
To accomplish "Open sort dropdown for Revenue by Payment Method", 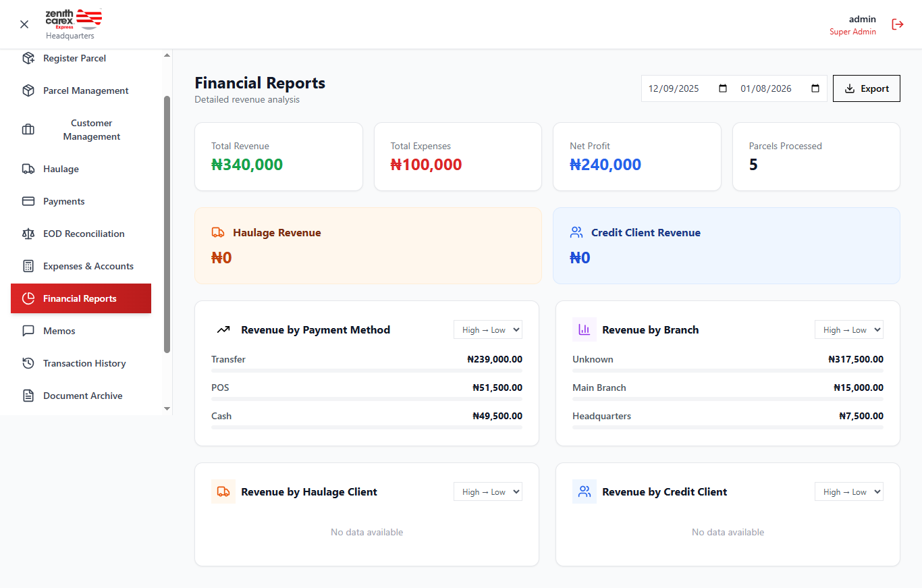I will click(x=487, y=330).
